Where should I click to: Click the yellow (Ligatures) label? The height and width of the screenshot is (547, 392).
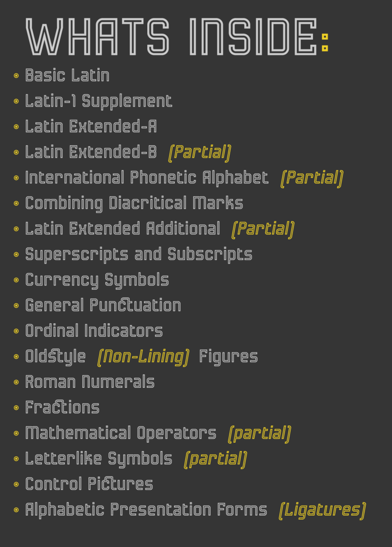coord(322,510)
